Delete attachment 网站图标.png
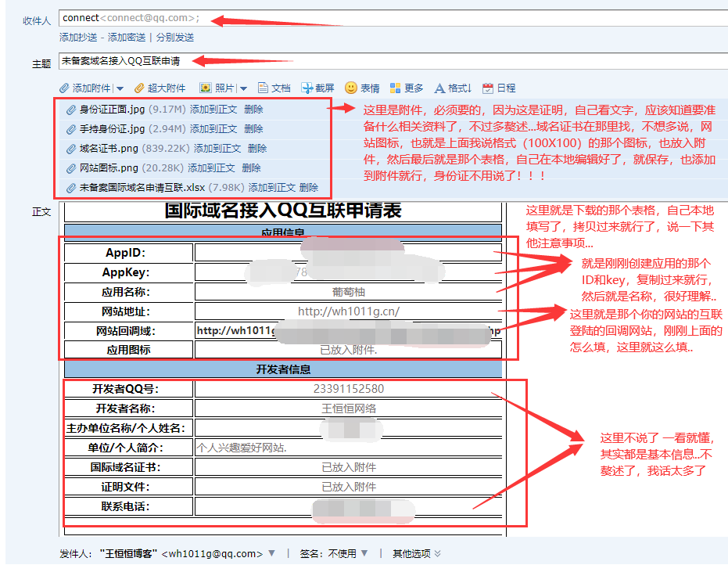Viewport: 728px width, 565px height. [251, 168]
